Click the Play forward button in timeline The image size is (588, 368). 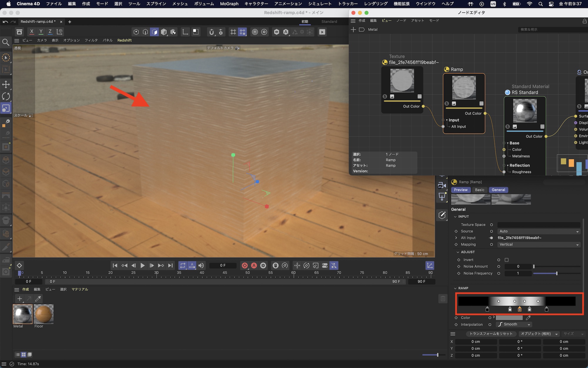(143, 266)
